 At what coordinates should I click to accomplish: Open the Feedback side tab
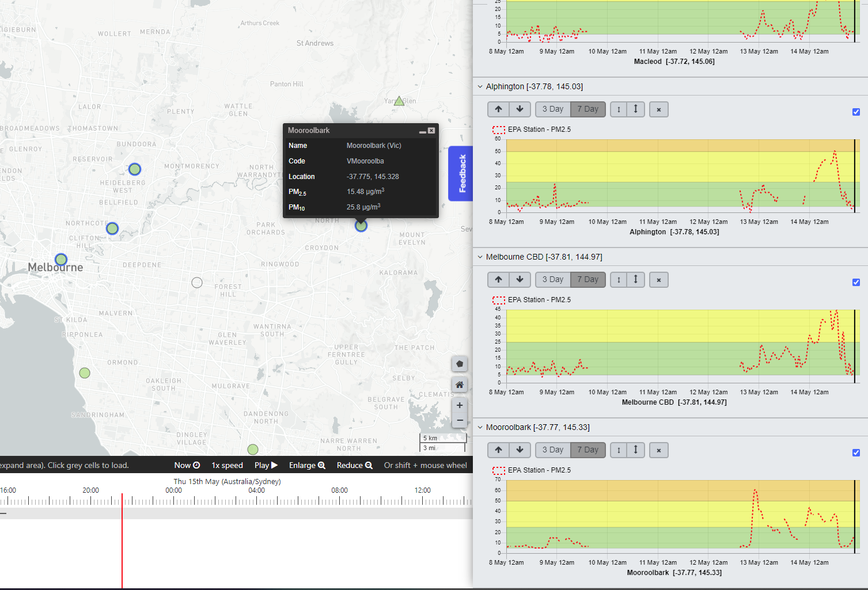[x=462, y=173]
